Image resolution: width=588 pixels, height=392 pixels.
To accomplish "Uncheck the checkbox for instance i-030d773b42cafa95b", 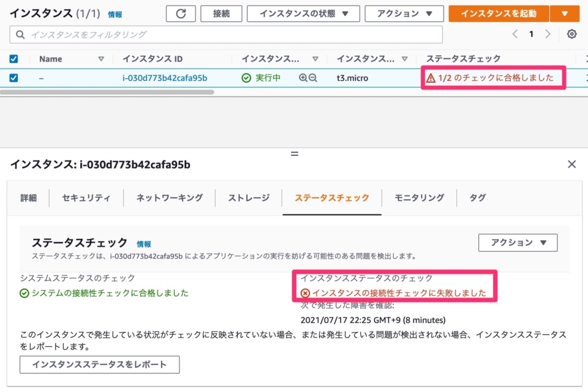I will (13, 78).
